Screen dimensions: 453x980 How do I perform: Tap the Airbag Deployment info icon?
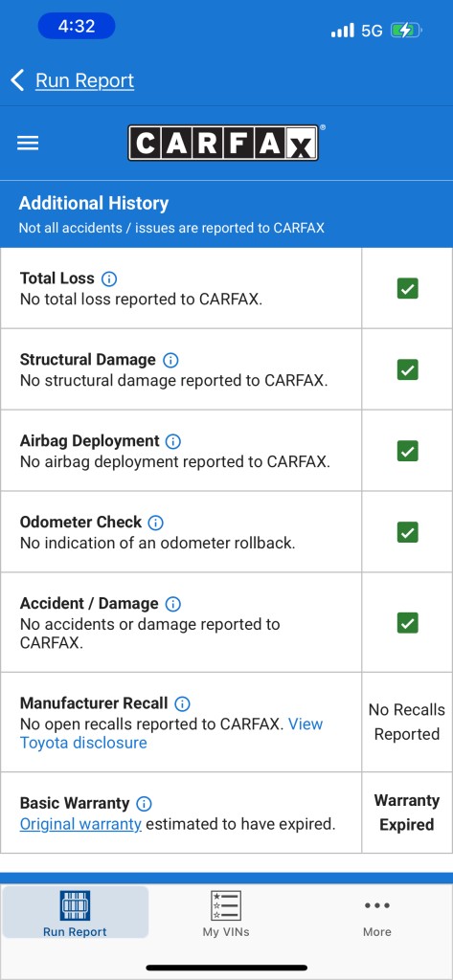pyautogui.click(x=173, y=441)
